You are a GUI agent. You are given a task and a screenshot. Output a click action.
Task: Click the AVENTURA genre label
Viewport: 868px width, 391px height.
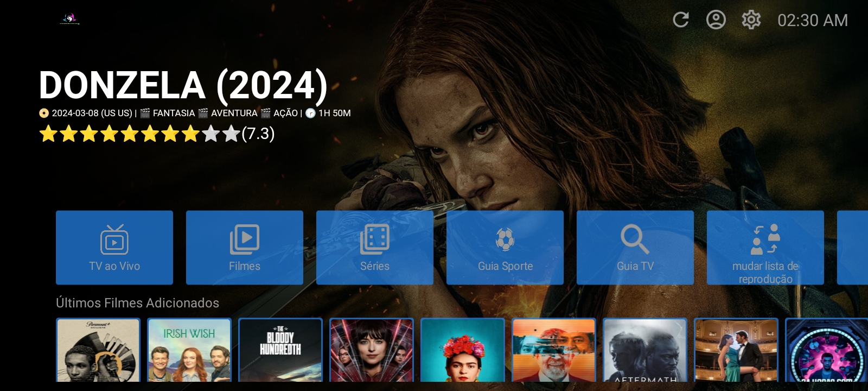point(234,113)
